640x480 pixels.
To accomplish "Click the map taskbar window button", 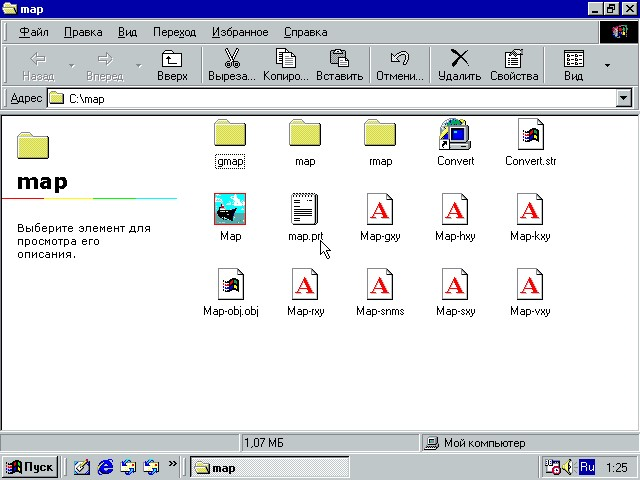I will [x=270, y=467].
